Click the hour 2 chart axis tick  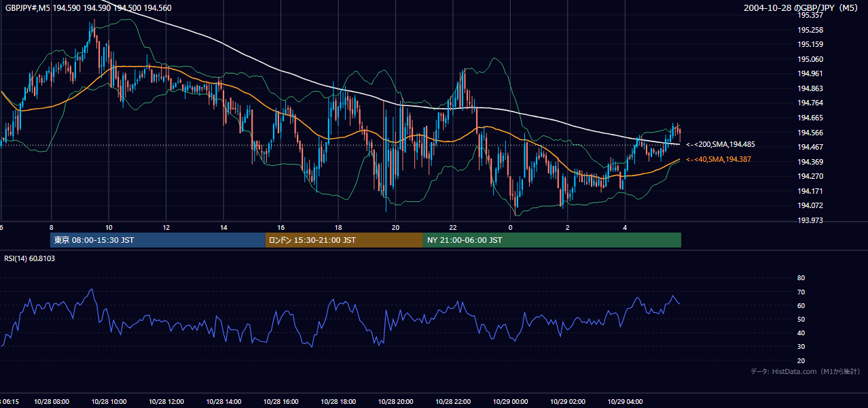tap(567, 227)
